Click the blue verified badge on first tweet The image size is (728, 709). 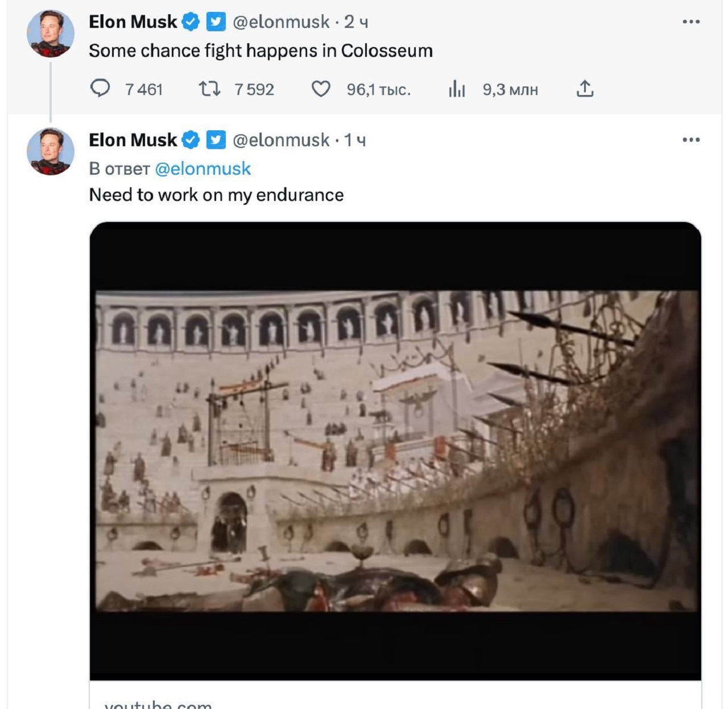click(191, 22)
